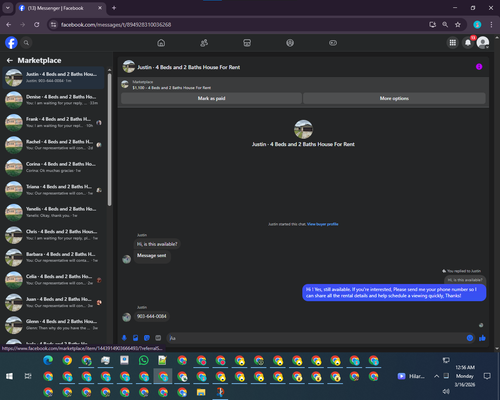The image size is (500, 400).
Task: Show hidden system tray icons
Action: pos(436,376)
